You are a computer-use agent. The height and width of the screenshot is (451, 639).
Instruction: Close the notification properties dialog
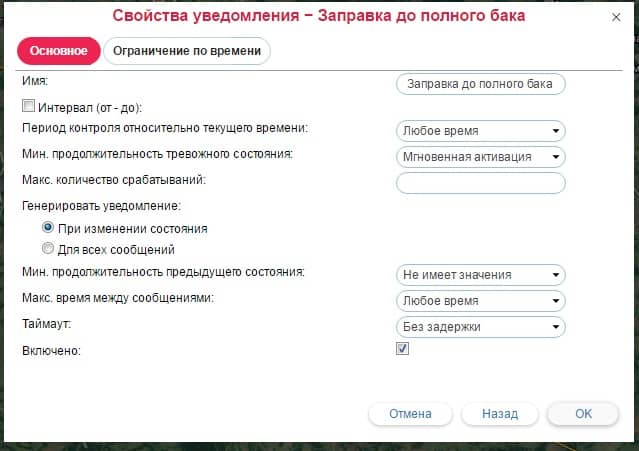pos(614,18)
